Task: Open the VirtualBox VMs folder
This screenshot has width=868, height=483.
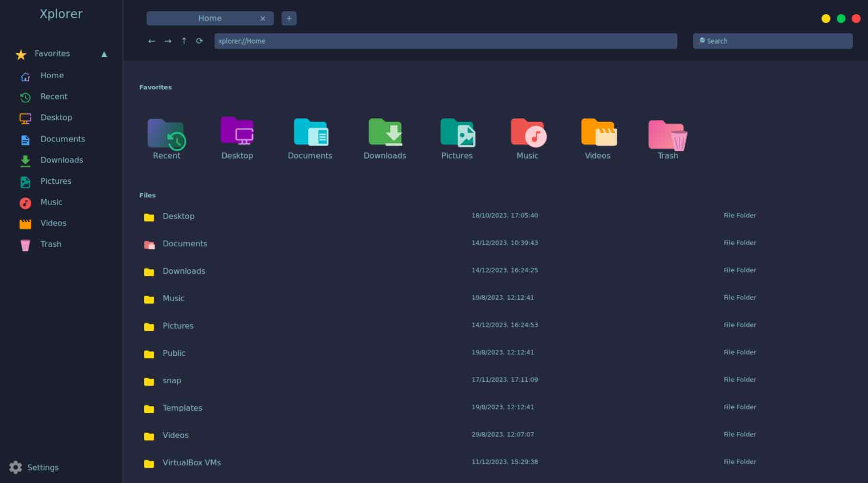Action: pos(191,462)
